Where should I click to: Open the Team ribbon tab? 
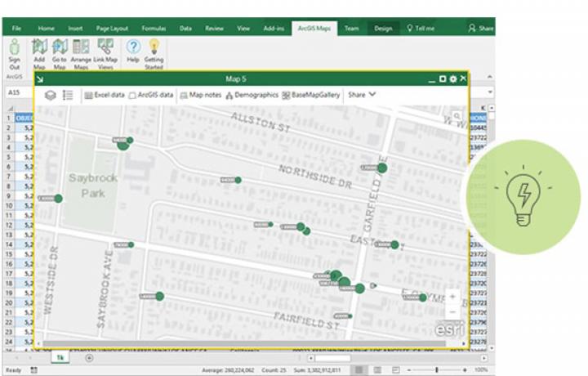point(351,29)
